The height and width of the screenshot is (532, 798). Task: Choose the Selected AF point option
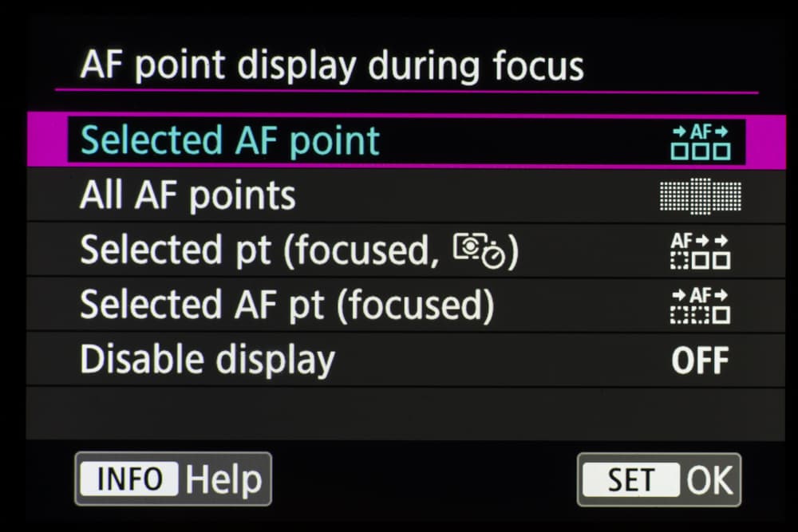pos(231,141)
